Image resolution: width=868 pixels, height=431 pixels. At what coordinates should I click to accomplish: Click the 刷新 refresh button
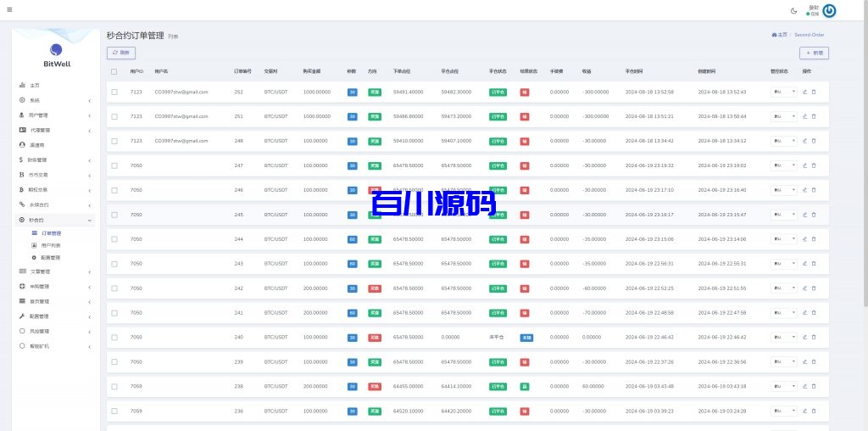point(121,53)
